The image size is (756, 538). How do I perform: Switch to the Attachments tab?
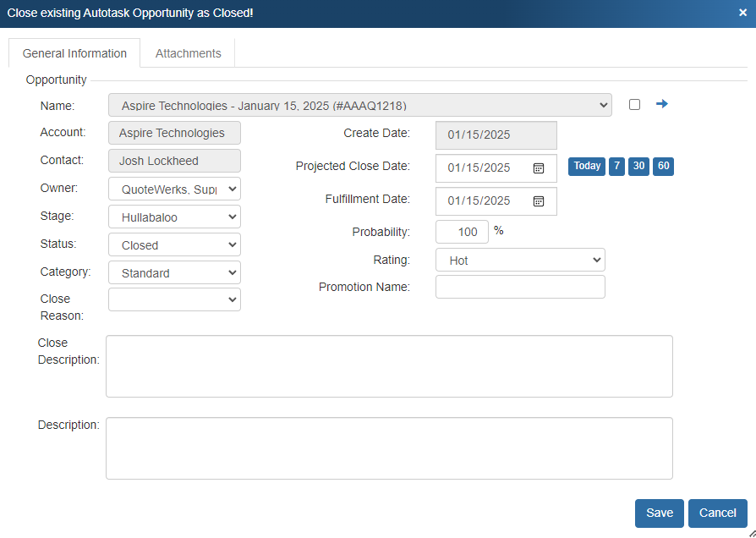[188, 53]
